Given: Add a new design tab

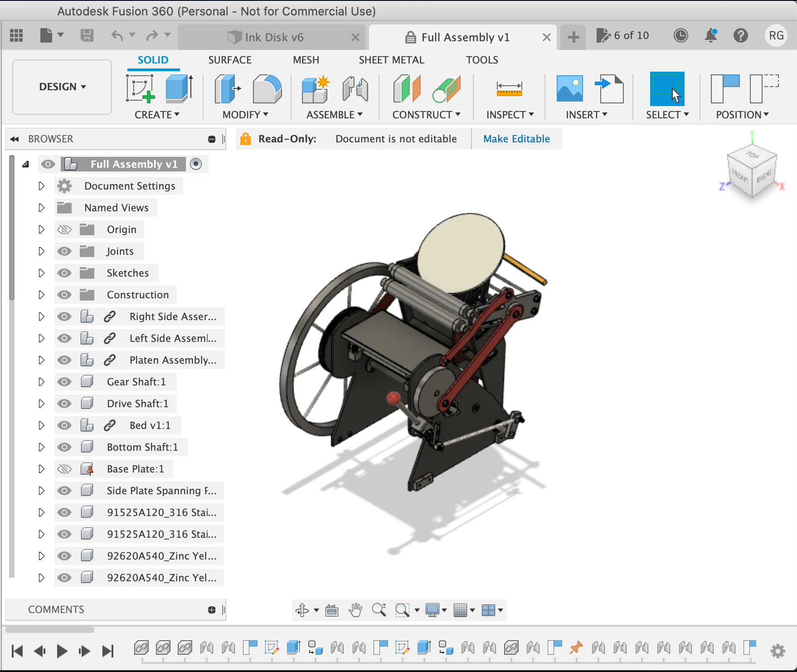Looking at the screenshot, I should tap(573, 37).
